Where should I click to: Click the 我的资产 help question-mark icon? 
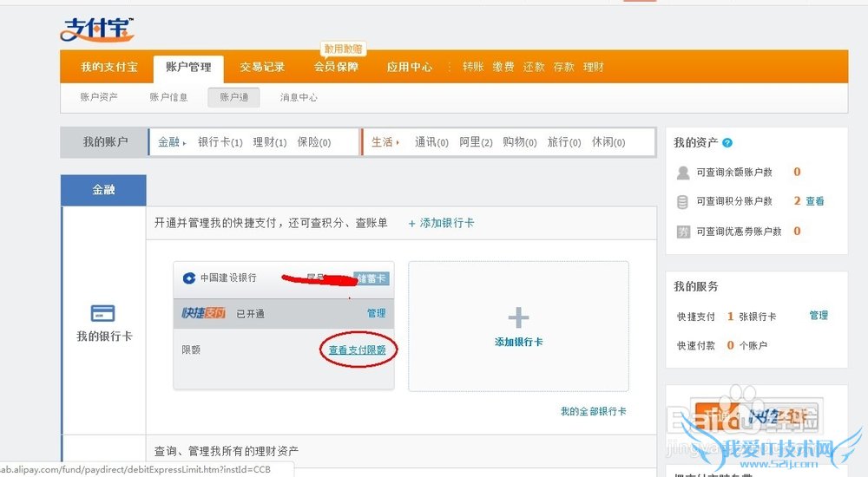727,143
